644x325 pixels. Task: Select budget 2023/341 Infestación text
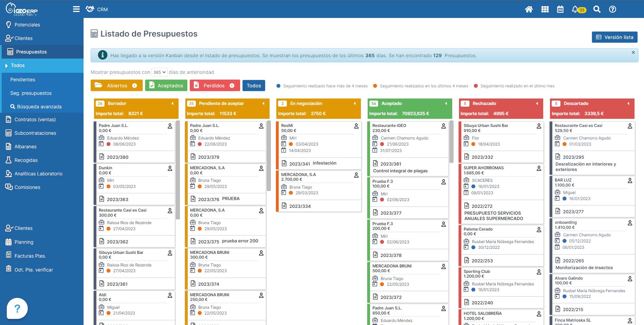[x=313, y=163]
